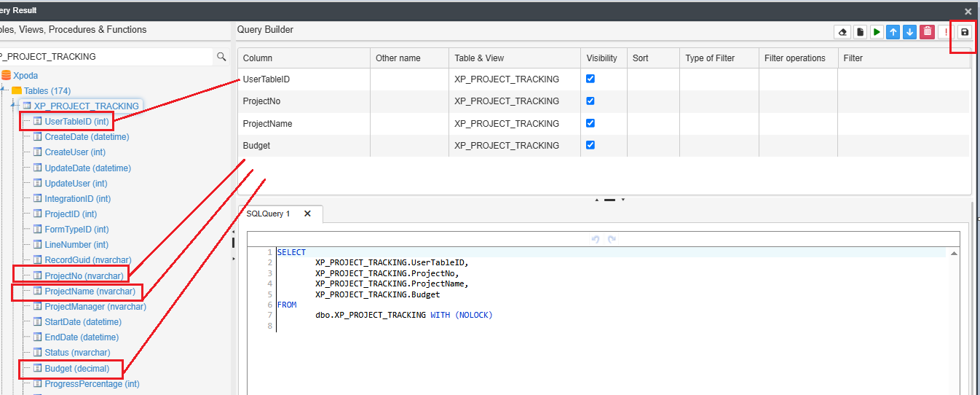The height and width of the screenshot is (395, 980).
Task: Click the eraser clear-query icon
Action: (842, 32)
